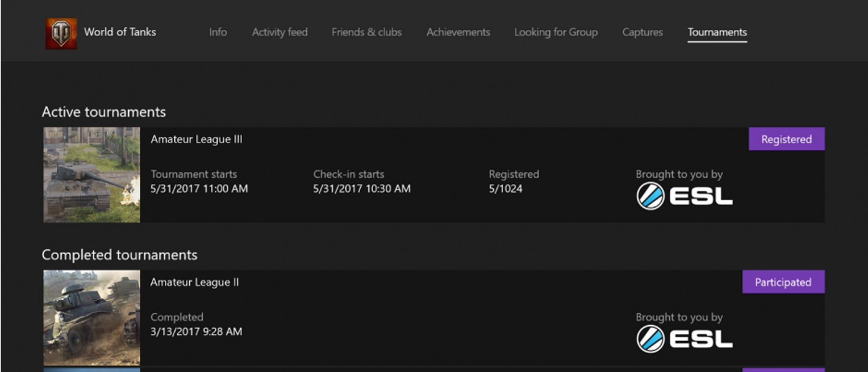
Task: Click the World of Tanks game icon
Action: [62, 33]
